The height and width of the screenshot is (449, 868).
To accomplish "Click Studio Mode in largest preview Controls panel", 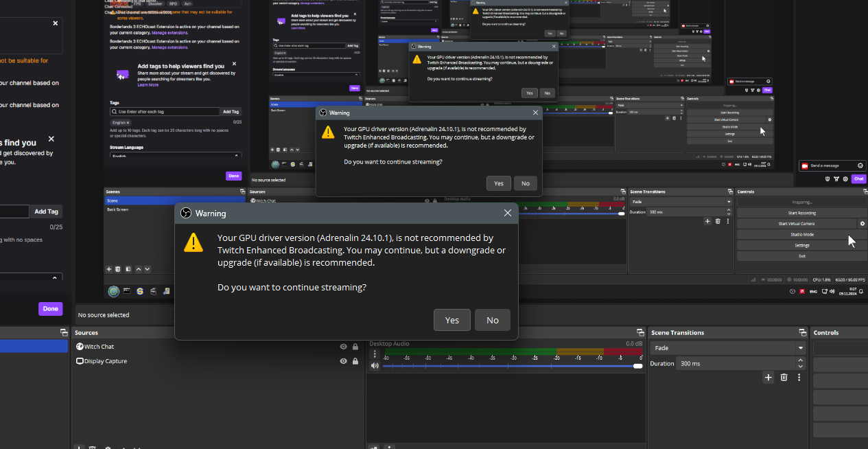I will (x=801, y=235).
